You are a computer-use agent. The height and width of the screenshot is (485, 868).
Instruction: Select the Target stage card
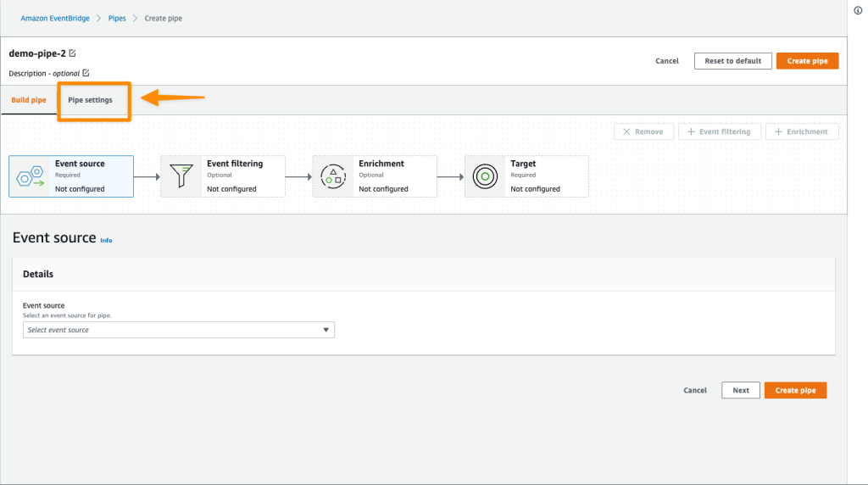tap(526, 176)
